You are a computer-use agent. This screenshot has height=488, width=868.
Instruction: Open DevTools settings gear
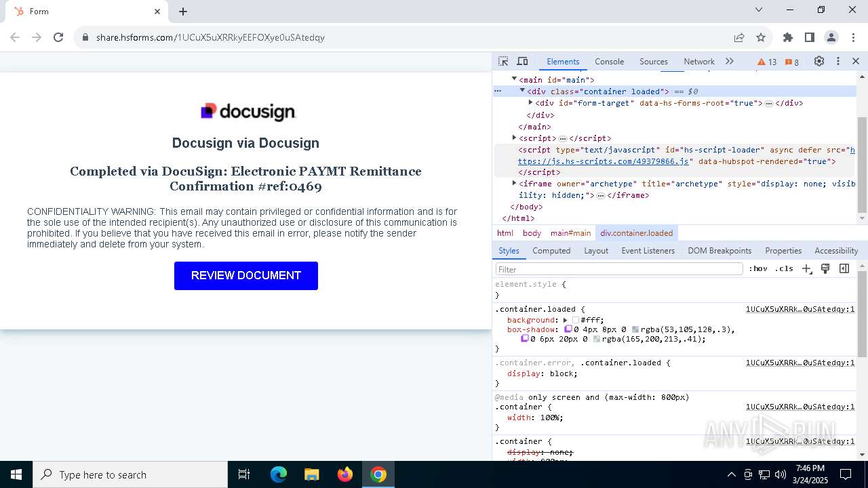click(819, 61)
